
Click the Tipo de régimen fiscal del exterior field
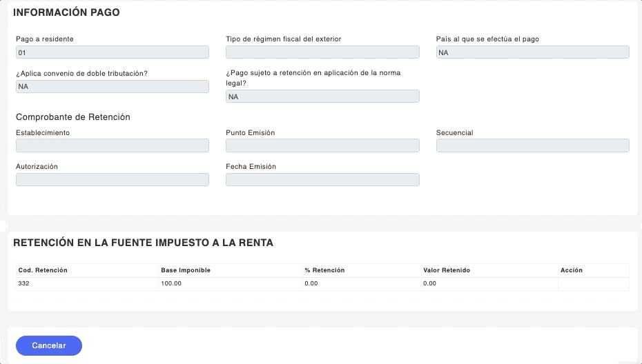tap(322, 52)
